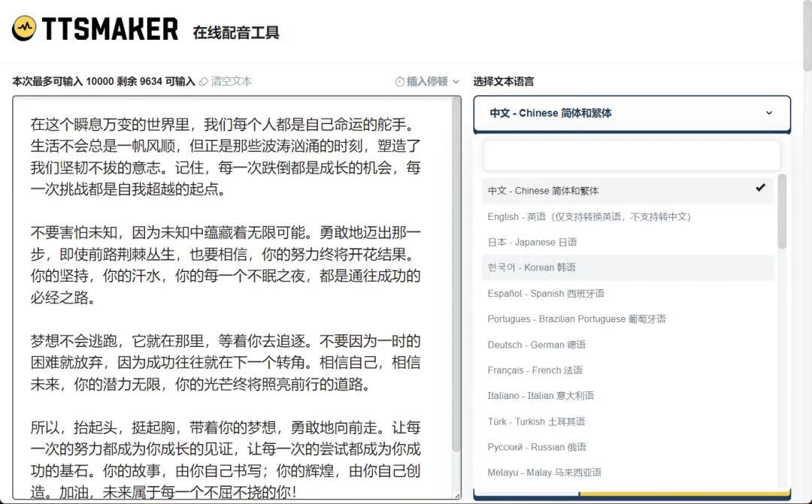Collapse the Chinese language combo box

click(632, 113)
